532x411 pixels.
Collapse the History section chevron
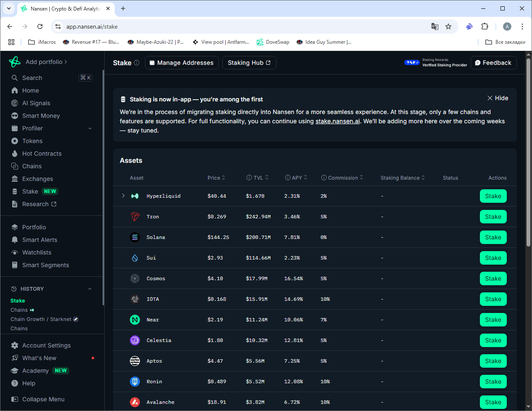coord(90,289)
